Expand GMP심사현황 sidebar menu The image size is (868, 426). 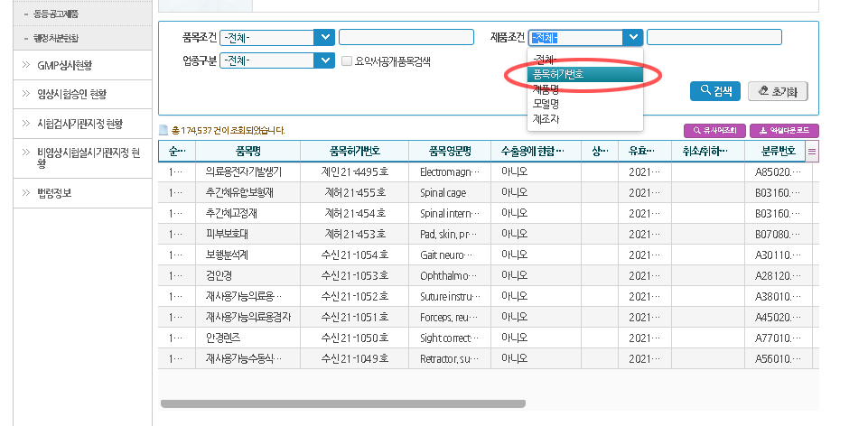(82, 65)
